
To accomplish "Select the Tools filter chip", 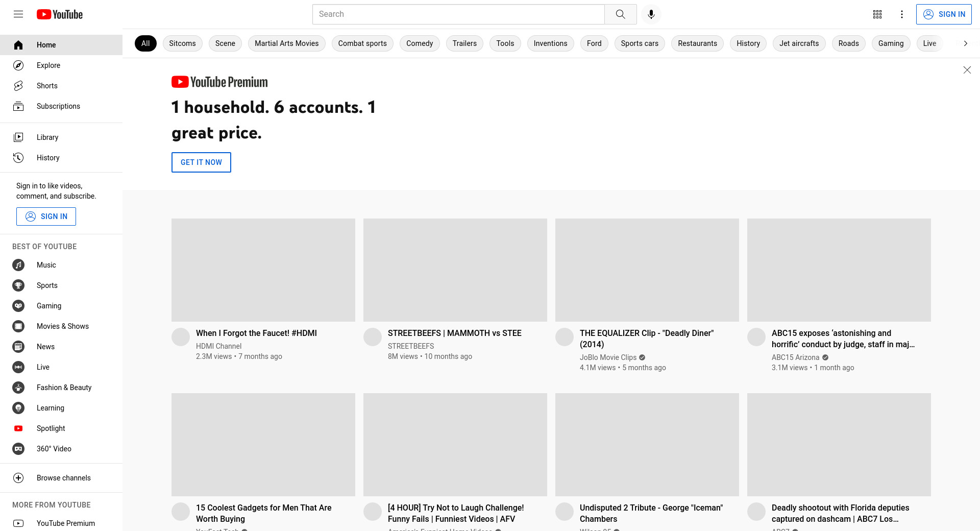I will click(505, 43).
